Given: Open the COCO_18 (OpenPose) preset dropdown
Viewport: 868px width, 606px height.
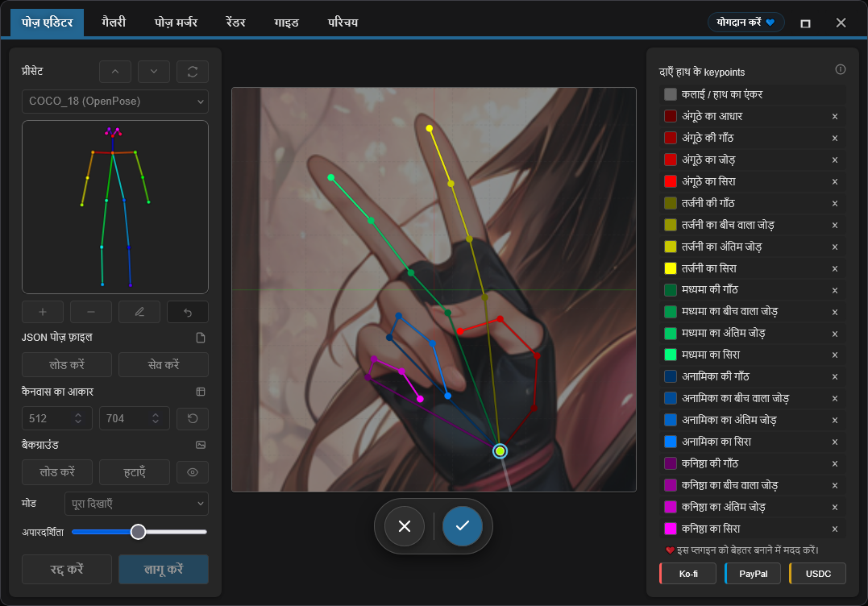Looking at the screenshot, I should 115,102.
